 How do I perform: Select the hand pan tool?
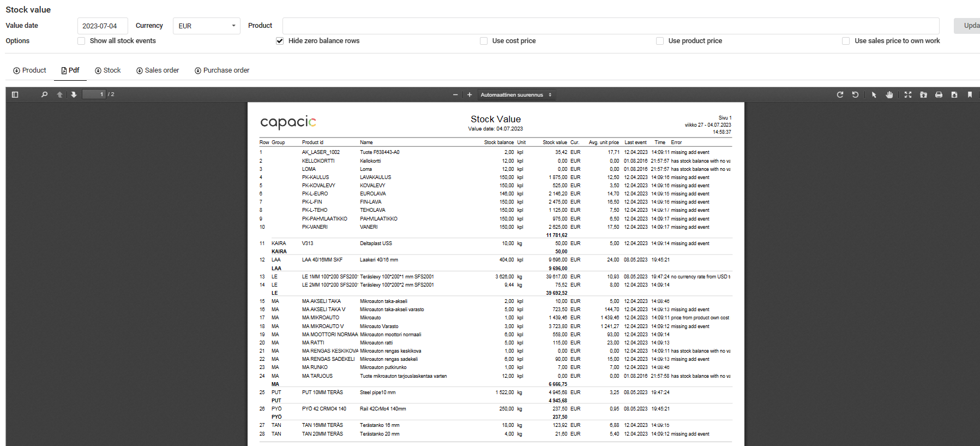[889, 94]
